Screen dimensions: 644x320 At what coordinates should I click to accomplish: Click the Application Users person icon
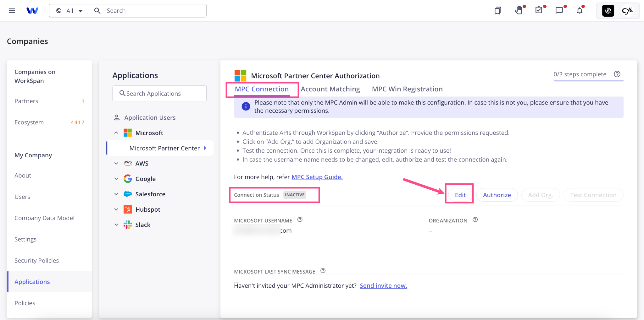pos(117,117)
